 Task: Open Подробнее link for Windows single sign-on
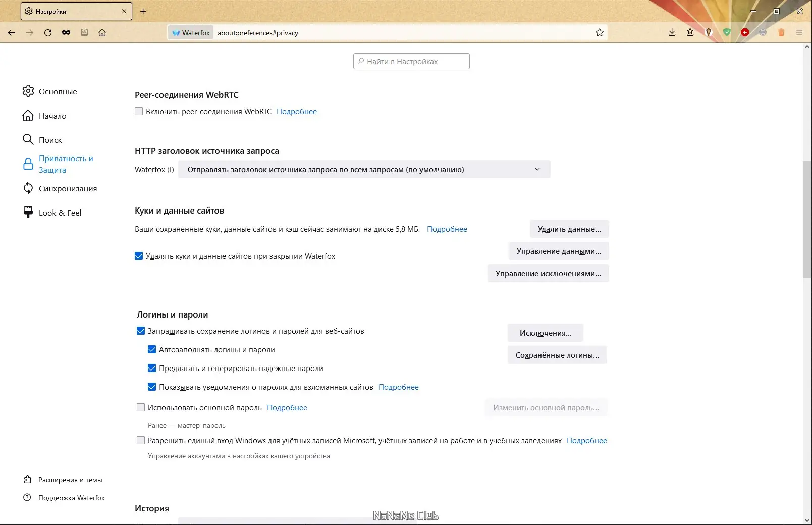587,441
